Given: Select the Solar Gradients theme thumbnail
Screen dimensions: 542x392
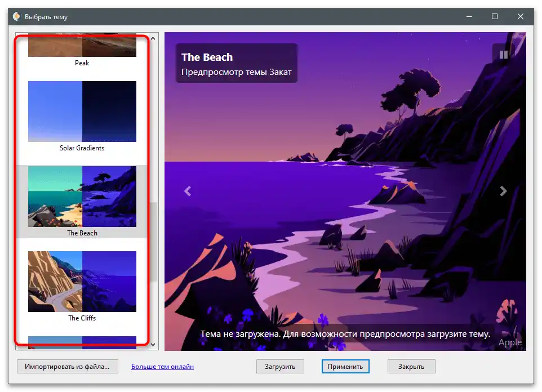Looking at the screenshot, I should point(82,112).
